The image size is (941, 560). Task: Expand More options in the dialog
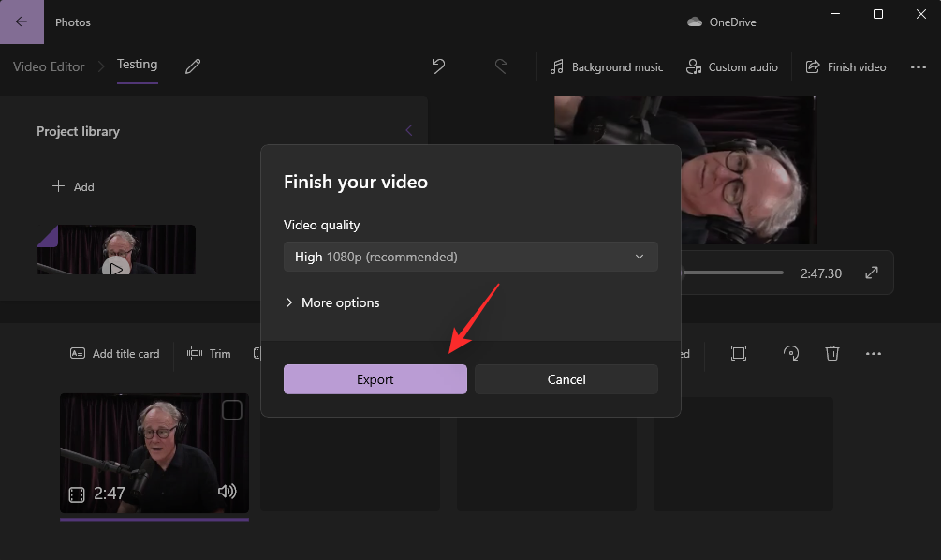(x=331, y=302)
